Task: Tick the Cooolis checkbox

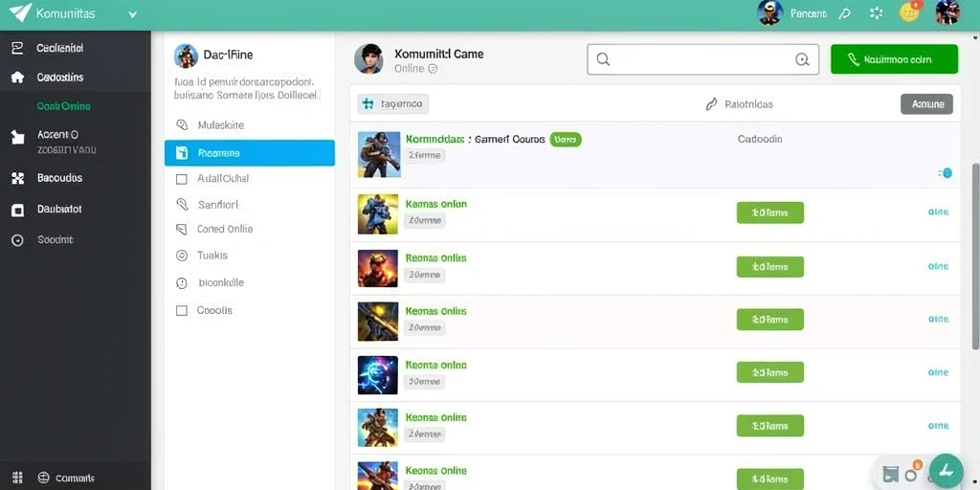Action: [182, 311]
